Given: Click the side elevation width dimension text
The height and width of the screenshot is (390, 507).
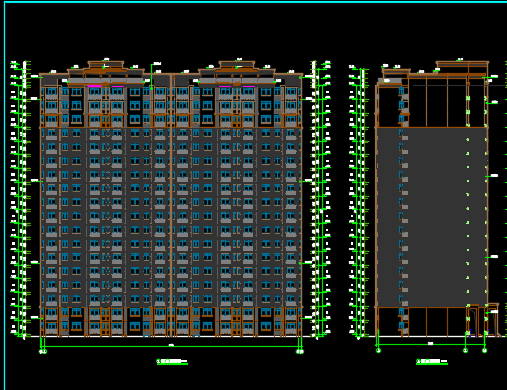Looking at the screenshot, I should coord(430,343).
